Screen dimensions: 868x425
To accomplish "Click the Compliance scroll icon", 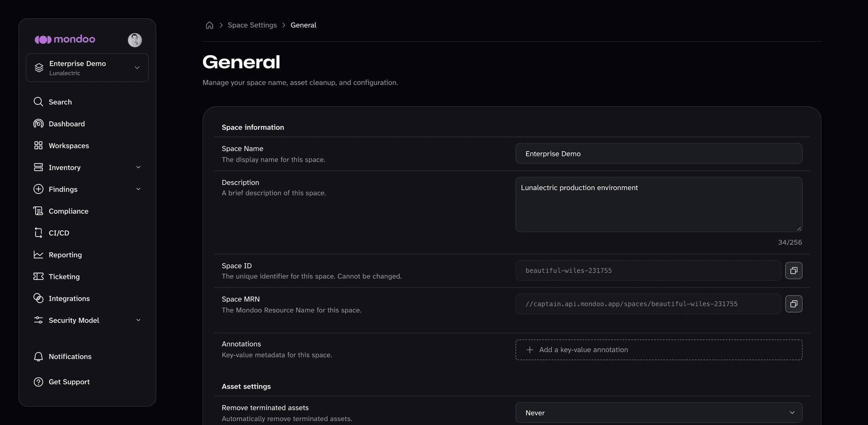I will pyautogui.click(x=38, y=211).
